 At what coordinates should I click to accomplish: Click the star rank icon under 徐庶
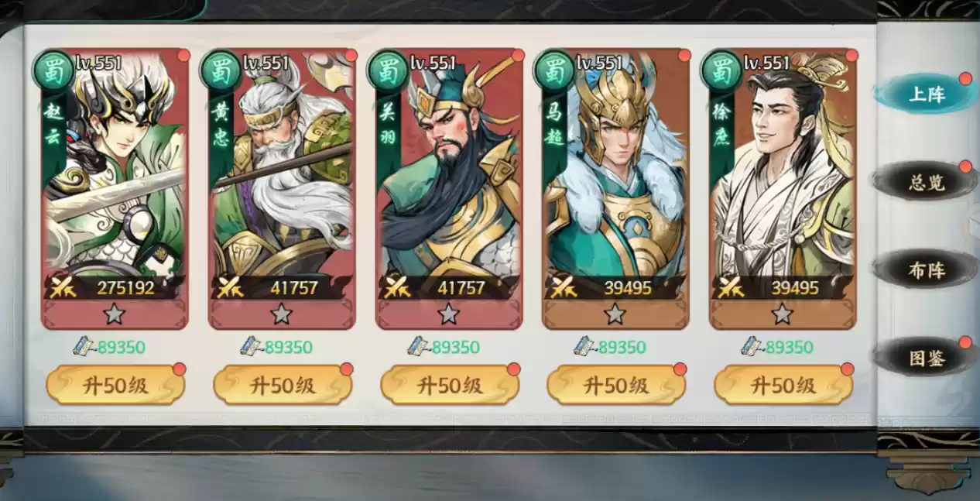[x=783, y=314]
